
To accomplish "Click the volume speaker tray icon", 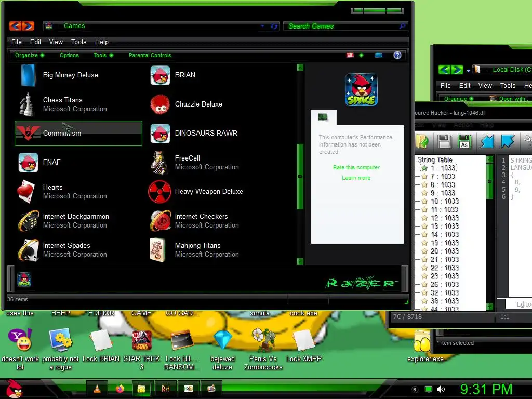I will (x=441, y=389).
